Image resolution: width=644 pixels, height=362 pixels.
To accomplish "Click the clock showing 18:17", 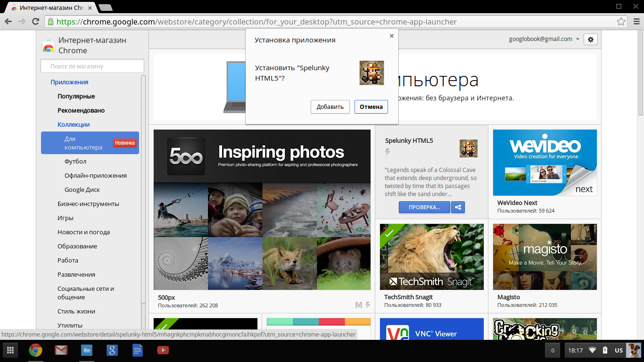I will 575,350.
